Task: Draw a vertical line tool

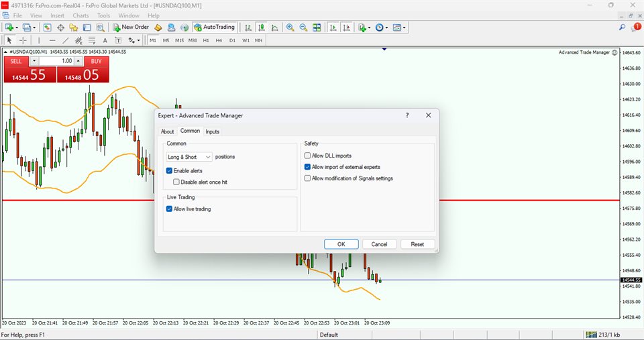Action: (39, 40)
